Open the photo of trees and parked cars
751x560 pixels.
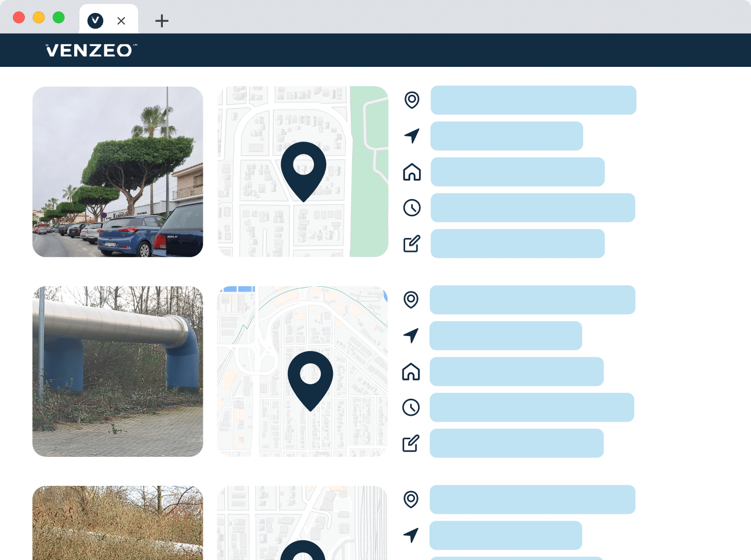coord(118,172)
